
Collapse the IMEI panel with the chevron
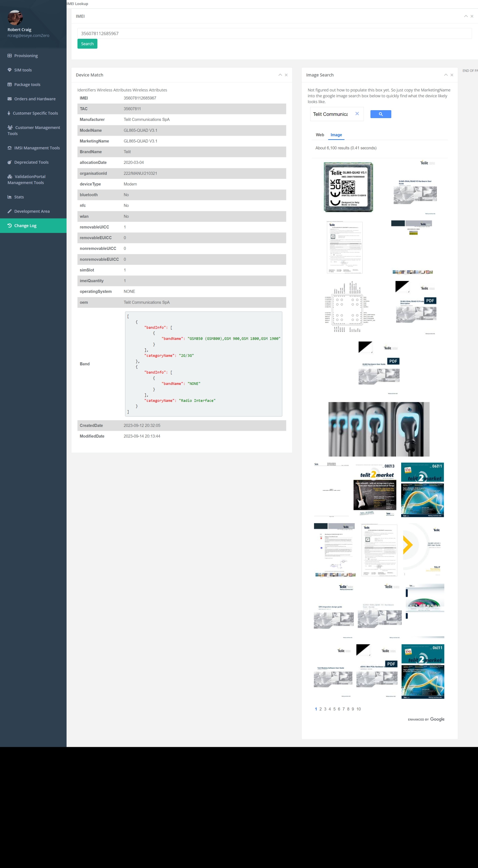[466, 16]
